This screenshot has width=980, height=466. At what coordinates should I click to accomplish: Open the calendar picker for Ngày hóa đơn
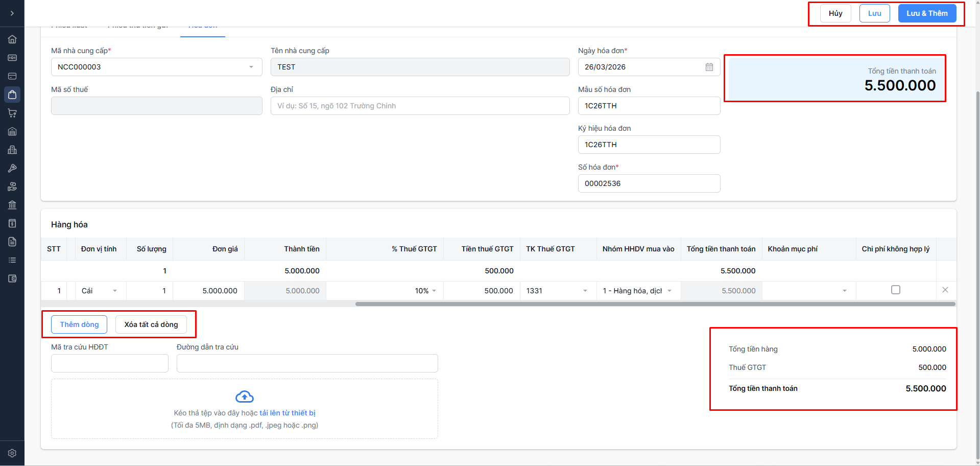point(709,67)
